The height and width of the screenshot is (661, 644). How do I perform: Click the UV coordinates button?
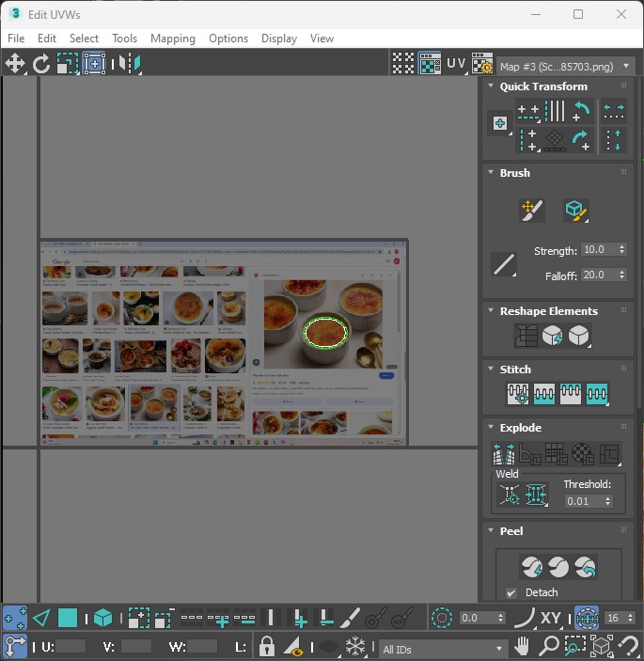(x=456, y=64)
